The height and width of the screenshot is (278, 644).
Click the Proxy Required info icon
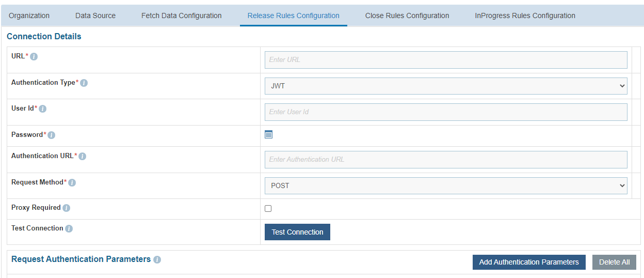[x=67, y=208]
